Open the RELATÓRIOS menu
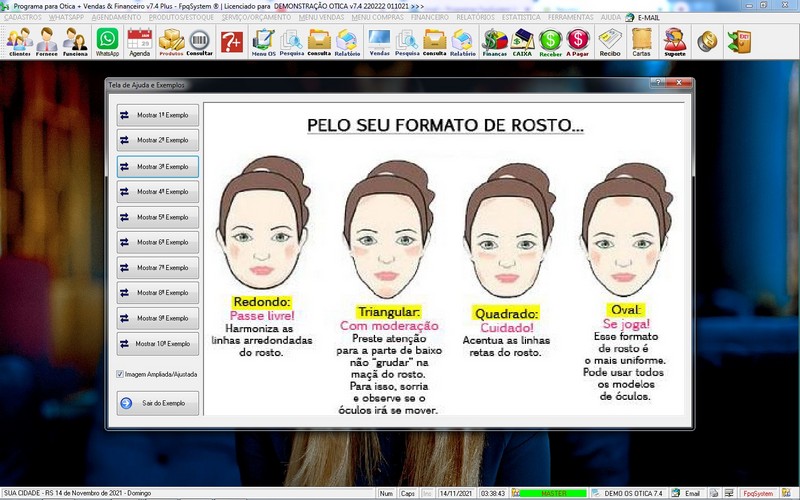 point(476,17)
